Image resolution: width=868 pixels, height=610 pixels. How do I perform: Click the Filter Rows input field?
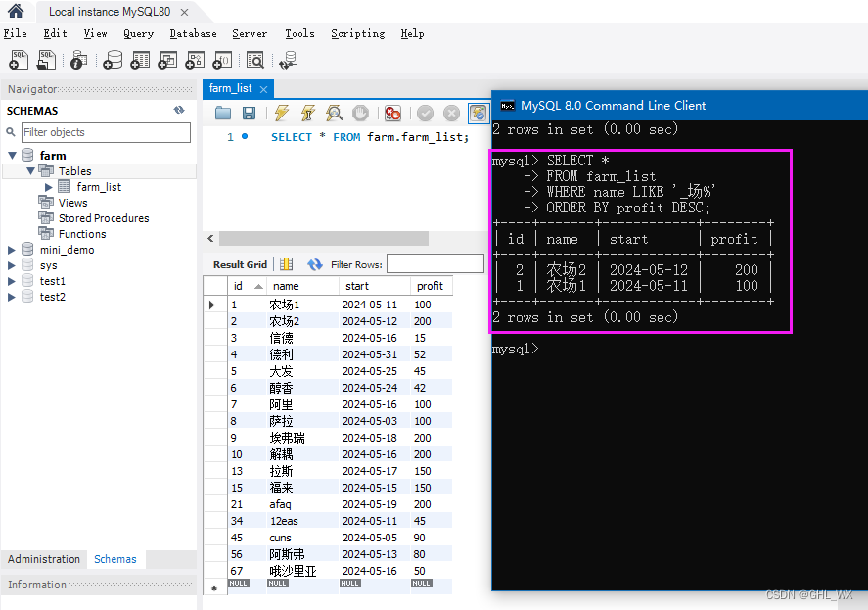coord(435,263)
